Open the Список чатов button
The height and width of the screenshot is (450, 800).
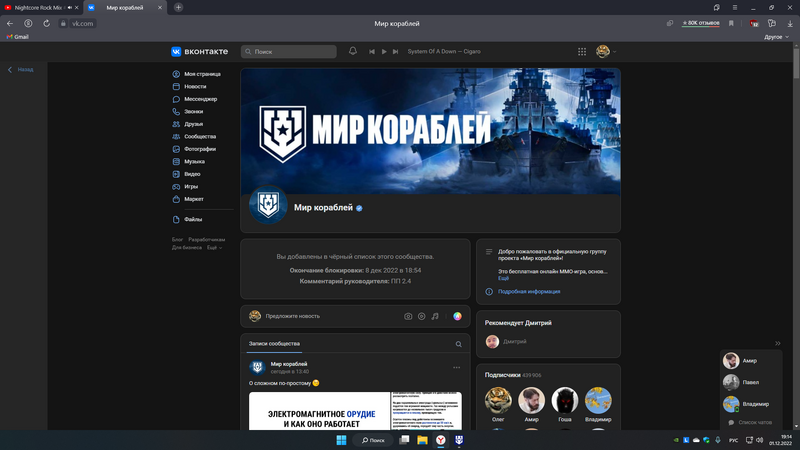coord(750,422)
